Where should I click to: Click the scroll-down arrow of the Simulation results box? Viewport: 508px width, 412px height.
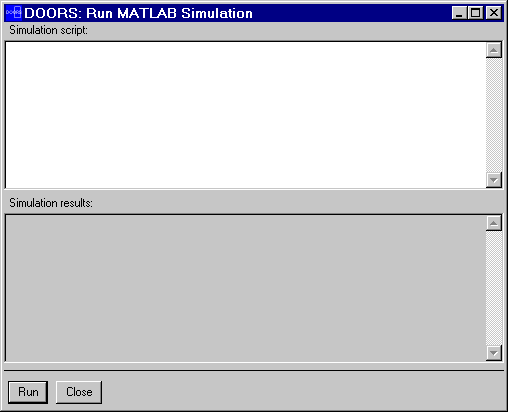coord(494,353)
